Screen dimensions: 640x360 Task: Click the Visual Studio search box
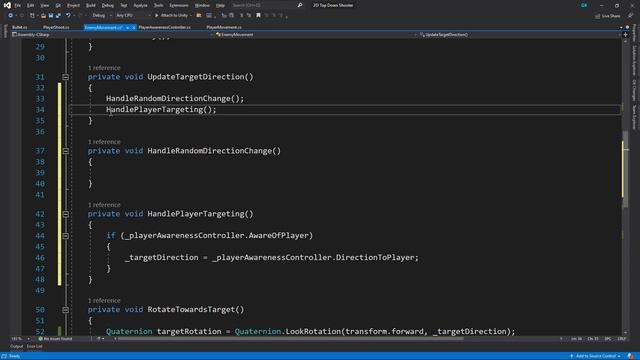(x=267, y=5)
